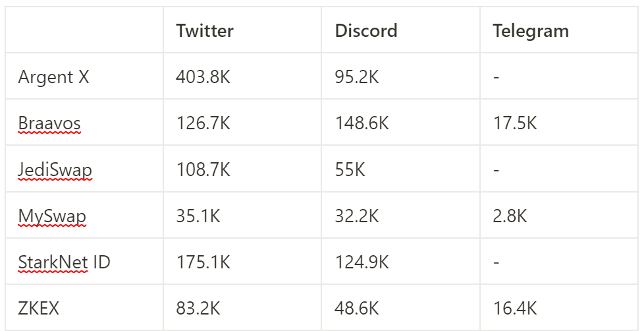The image size is (644, 331).
Task: Click the StarkNet ID row label
Action: 64,262
